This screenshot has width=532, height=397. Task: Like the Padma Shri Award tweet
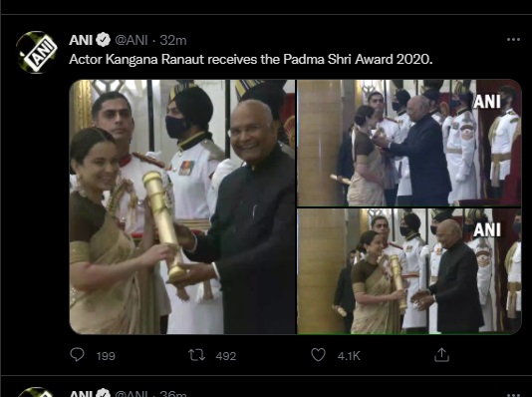pos(318,355)
